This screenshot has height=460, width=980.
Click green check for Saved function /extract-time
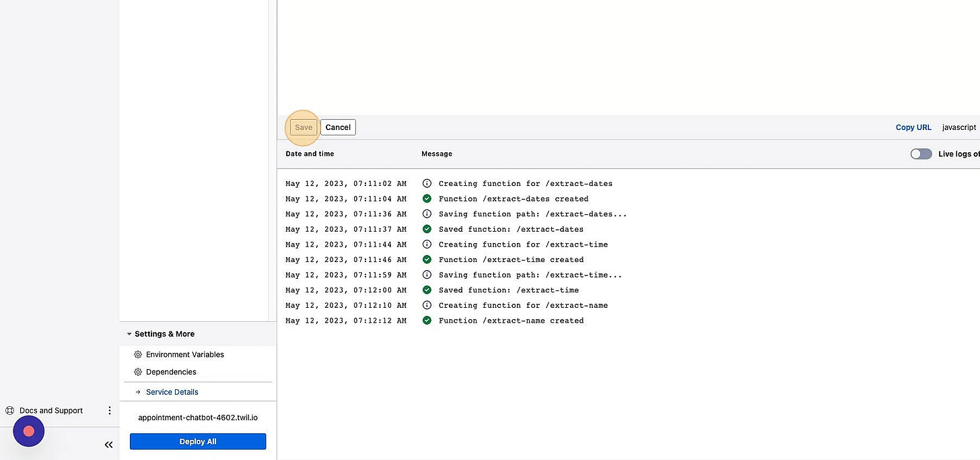tap(427, 290)
